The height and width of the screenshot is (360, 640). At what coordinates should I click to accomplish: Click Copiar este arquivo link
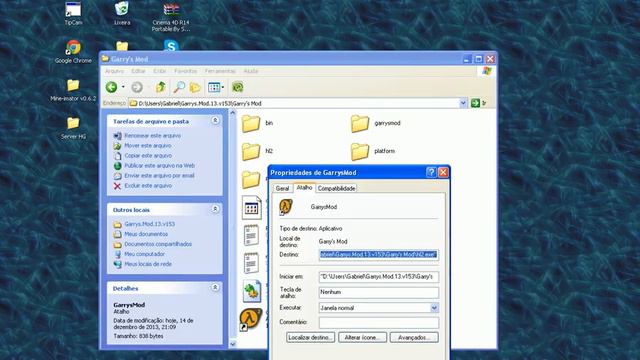[148, 156]
